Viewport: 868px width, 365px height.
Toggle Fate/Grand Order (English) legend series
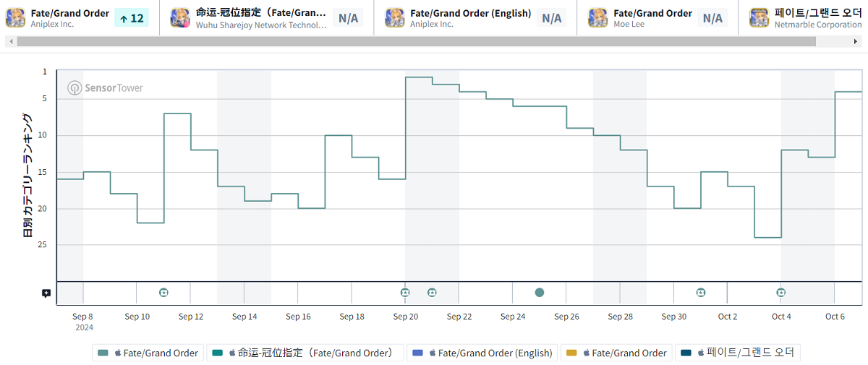[482, 353]
